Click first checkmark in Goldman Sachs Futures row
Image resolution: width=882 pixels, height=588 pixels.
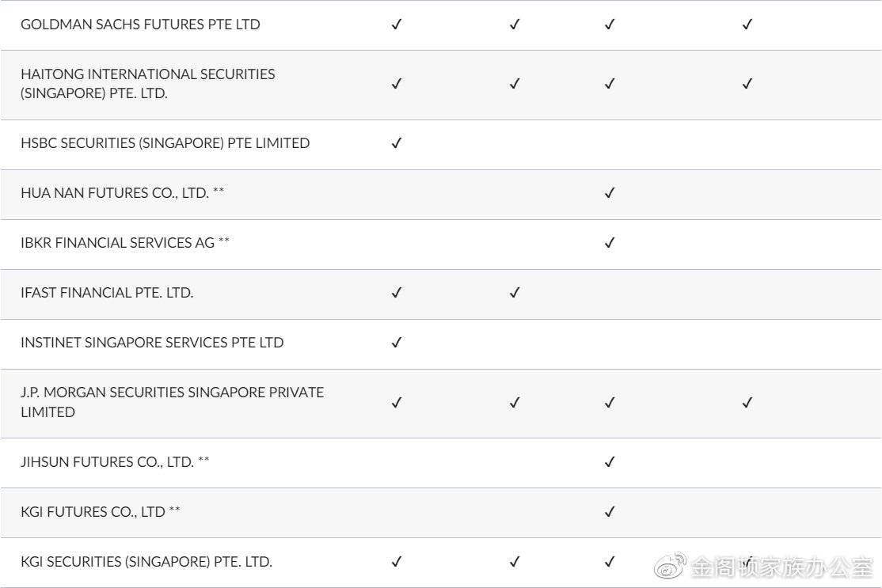point(397,25)
